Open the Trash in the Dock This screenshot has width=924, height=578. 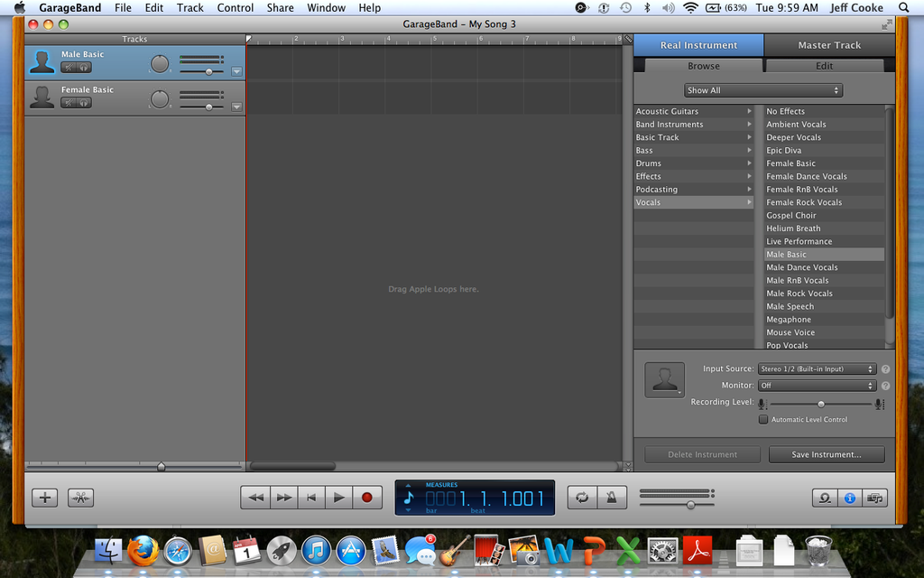click(818, 550)
